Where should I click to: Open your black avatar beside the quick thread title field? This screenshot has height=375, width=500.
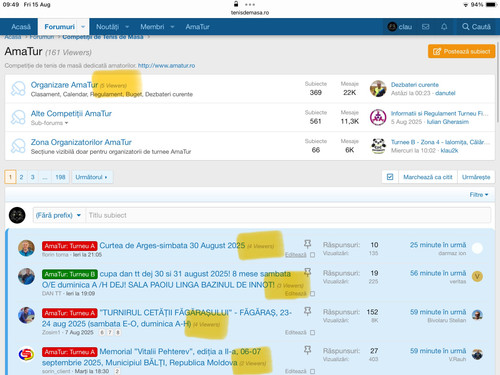(17, 215)
